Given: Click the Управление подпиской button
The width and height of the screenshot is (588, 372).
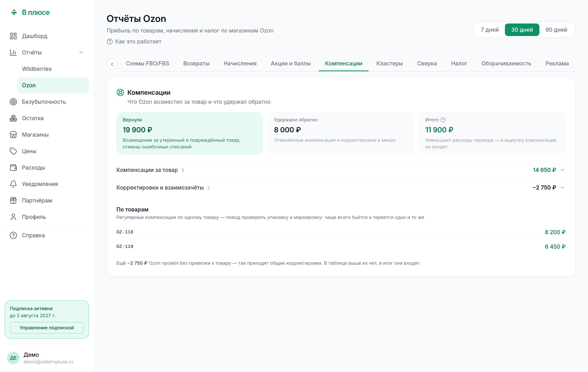Looking at the screenshot, I should (x=47, y=328).
